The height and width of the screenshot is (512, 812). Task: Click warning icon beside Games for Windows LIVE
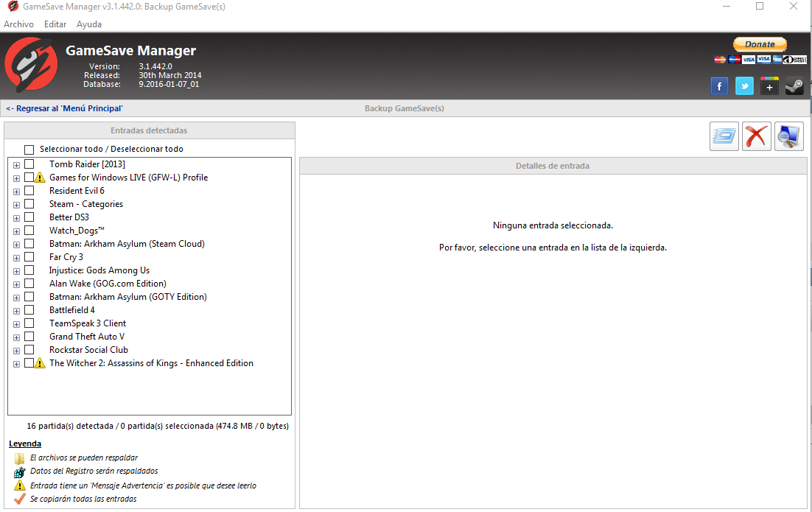coord(40,178)
